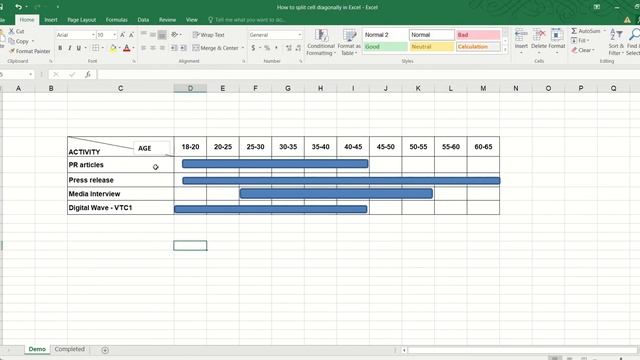Viewport: 640px width, 360px height.
Task: Open the Formulas ribbon tab
Action: (x=117, y=20)
